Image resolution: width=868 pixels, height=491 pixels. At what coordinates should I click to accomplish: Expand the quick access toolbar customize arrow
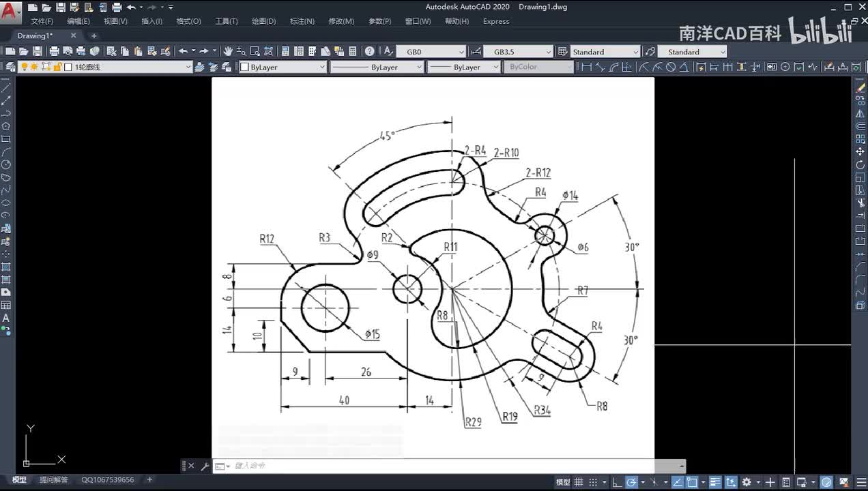[x=171, y=8]
